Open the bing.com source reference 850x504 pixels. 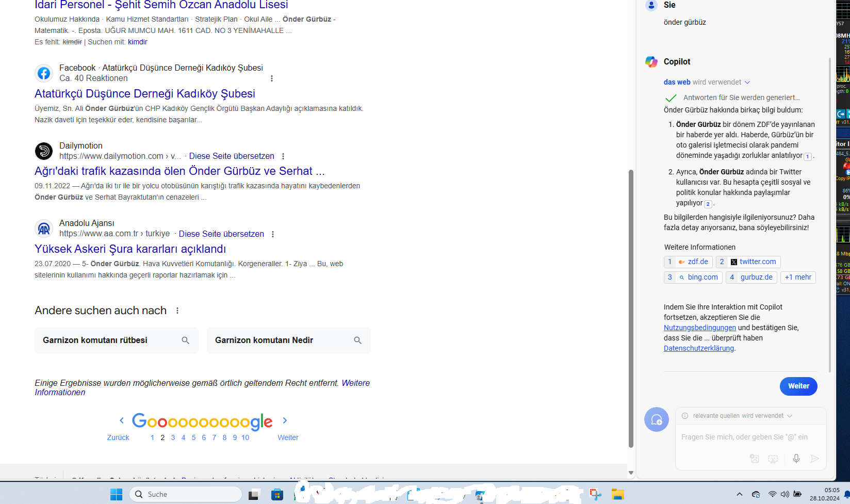(x=693, y=278)
